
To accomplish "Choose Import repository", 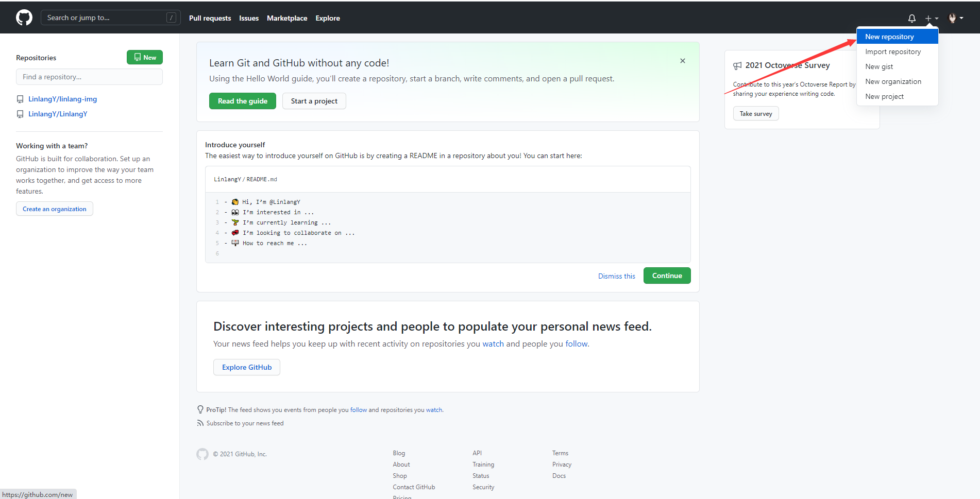I will click(x=897, y=51).
